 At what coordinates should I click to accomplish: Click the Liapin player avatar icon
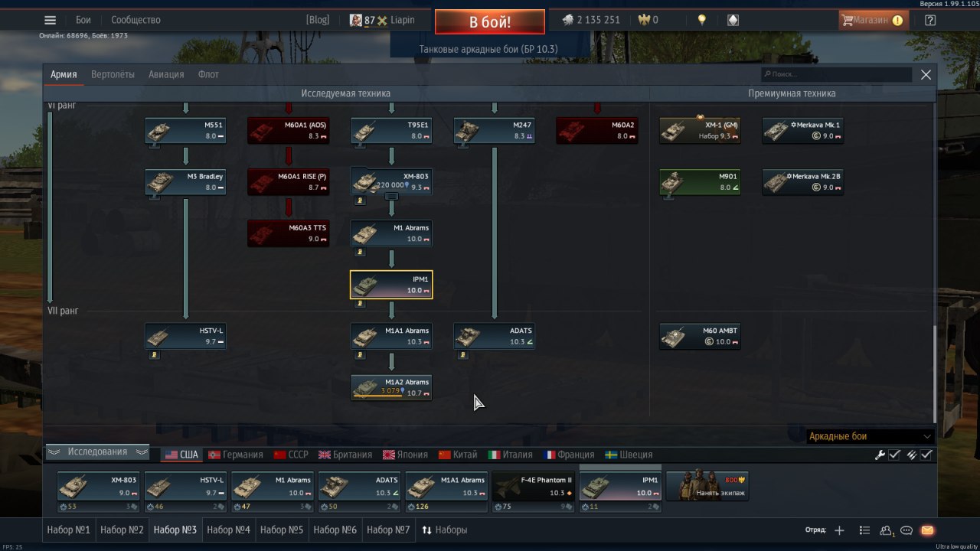[356, 20]
